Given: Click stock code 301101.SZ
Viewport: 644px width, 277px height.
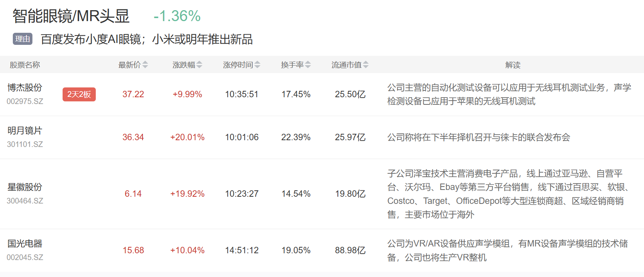Looking at the screenshot, I should (25, 144).
